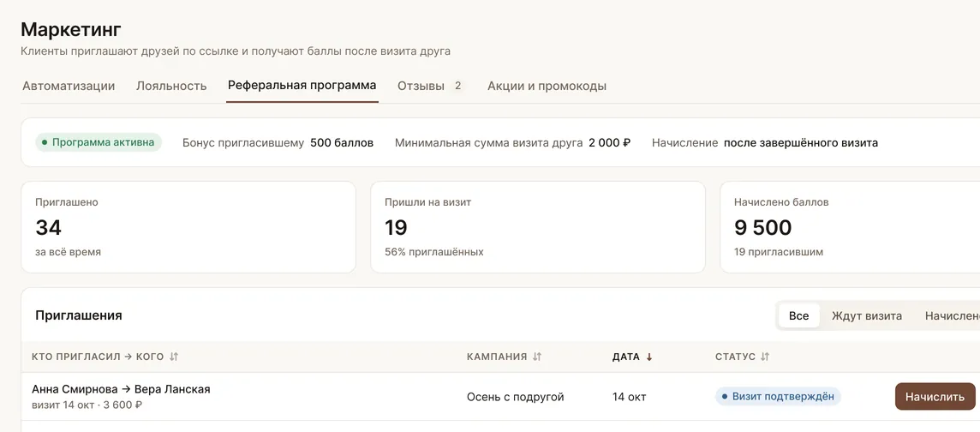Select the Реферальная программа tab
Screen dimensions: 980x432
pyautogui.click(x=302, y=86)
